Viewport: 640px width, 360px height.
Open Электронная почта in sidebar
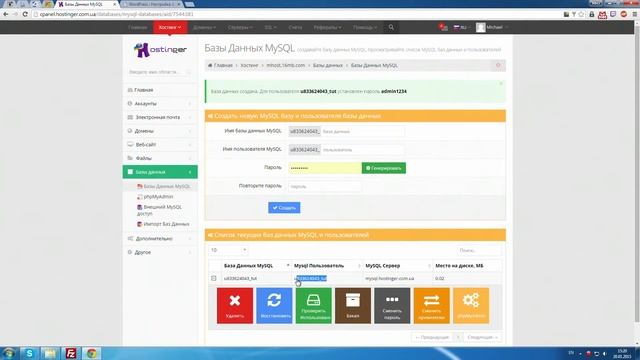[160, 117]
